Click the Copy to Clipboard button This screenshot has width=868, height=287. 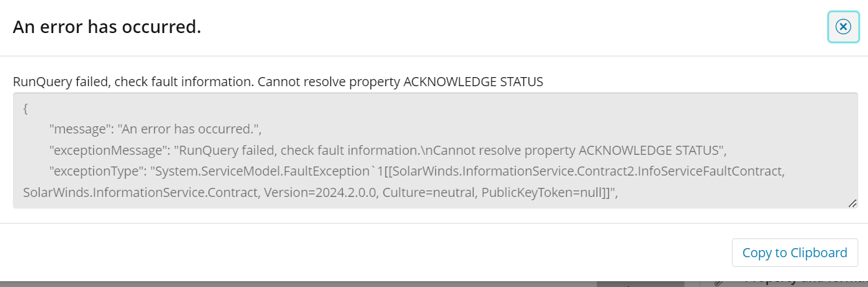(795, 253)
